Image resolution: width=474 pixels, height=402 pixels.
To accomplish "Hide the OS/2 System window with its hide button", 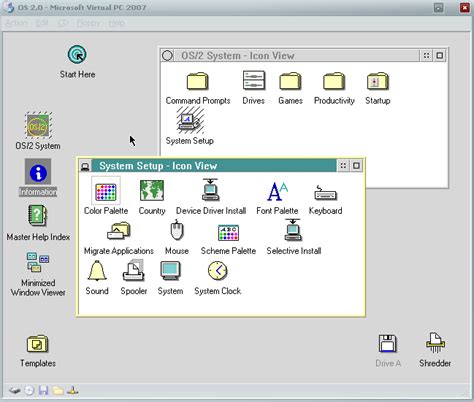I will pos(426,55).
